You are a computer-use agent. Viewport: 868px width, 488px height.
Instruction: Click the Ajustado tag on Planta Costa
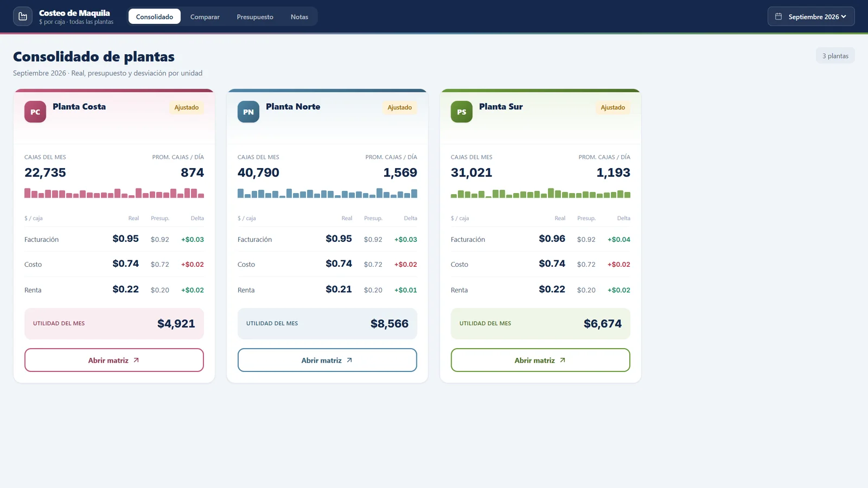(187, 107)
